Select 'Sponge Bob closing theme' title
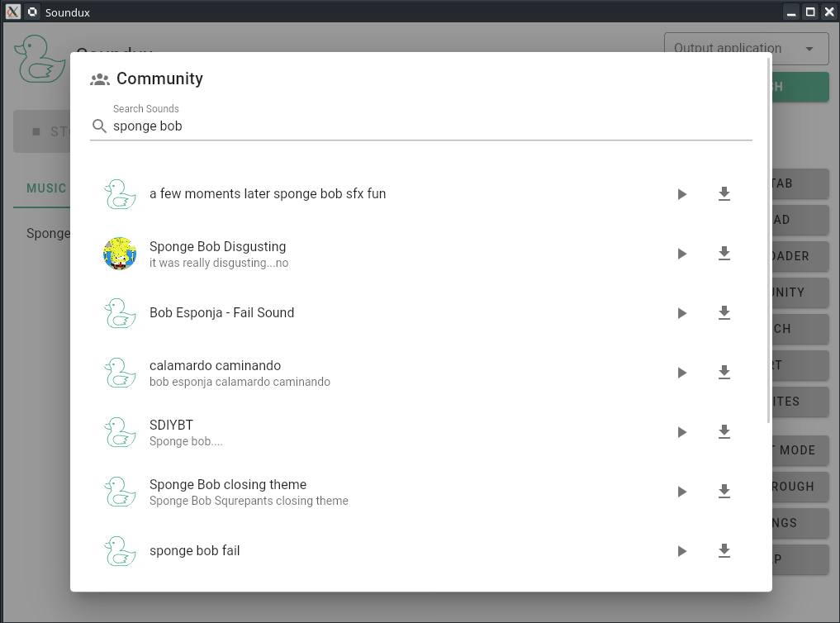 click(228, 484)
